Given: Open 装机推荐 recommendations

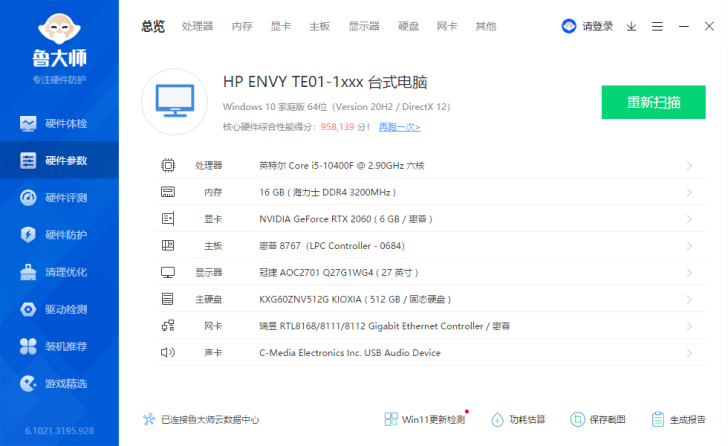Looking at the screenshot, I should (x=59, y=346).
